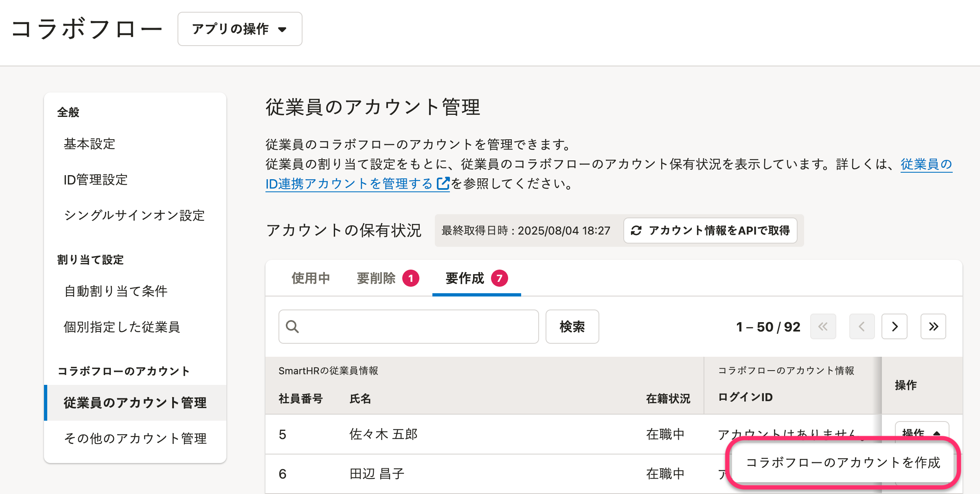
Task: Click external link icon after 管理する
Action: 443,184
